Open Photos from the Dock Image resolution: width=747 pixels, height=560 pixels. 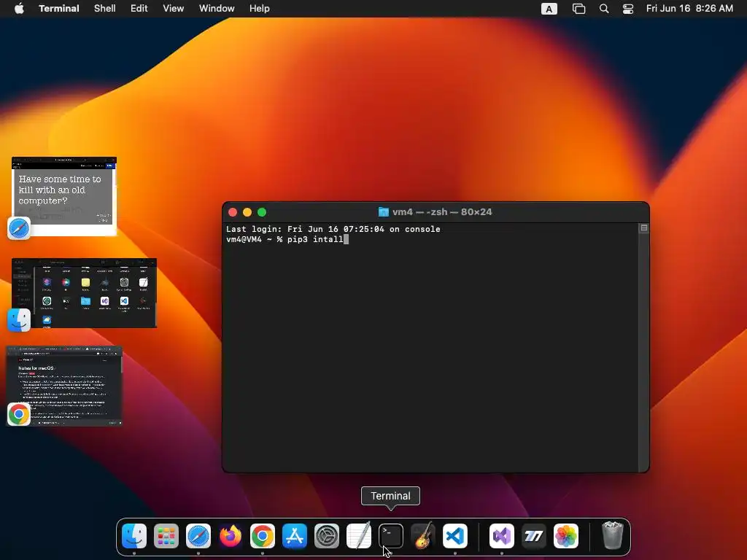click(566, 536)
